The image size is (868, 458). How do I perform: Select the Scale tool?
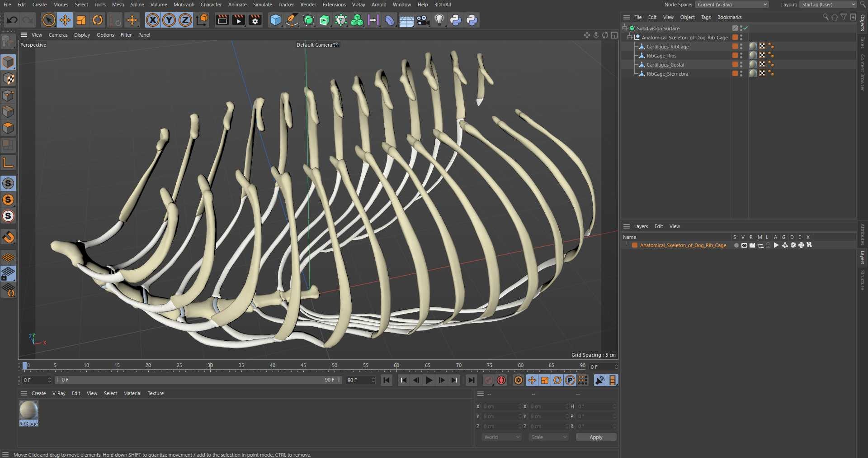click(x=81, y=20)
